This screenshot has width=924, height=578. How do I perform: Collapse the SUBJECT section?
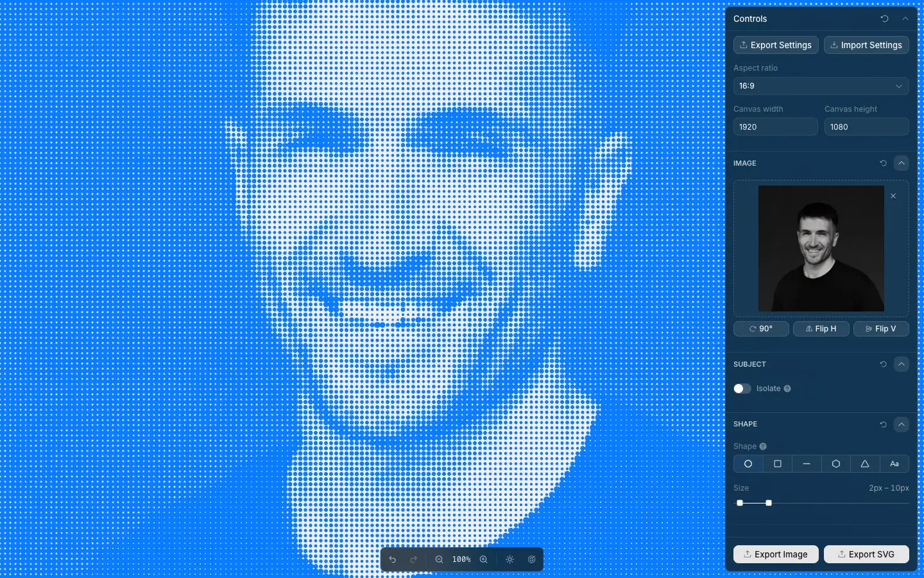pos(902,364)
